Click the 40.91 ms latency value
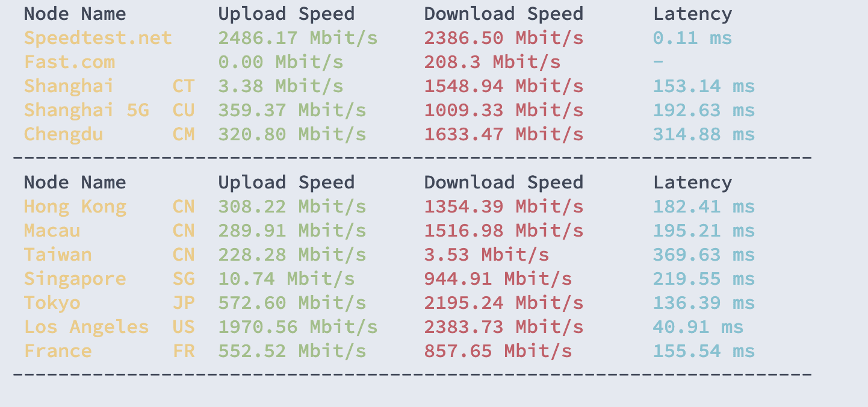This screenshot has height=407, width=868. 698,327
